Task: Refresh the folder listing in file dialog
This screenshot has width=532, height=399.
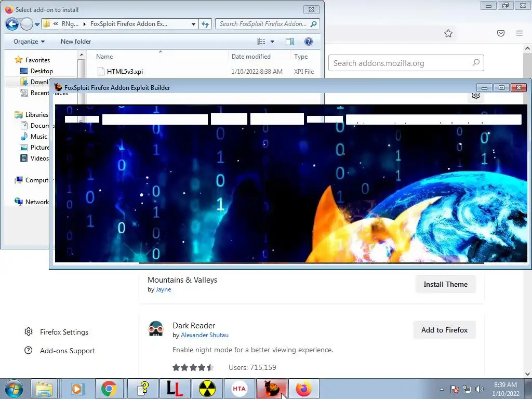Action: pyautogui.click(x=205, y=24)
